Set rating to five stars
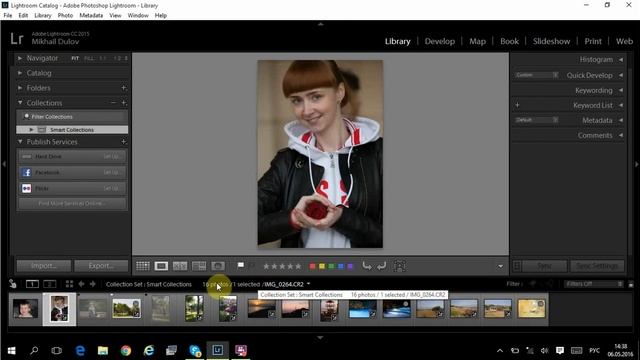Screen dimensions: 640x360 point(298,266)
